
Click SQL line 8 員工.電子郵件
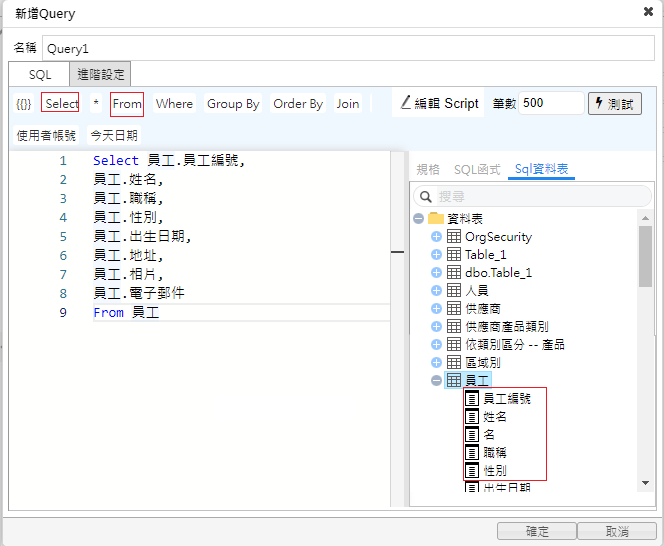pos(139,293)
